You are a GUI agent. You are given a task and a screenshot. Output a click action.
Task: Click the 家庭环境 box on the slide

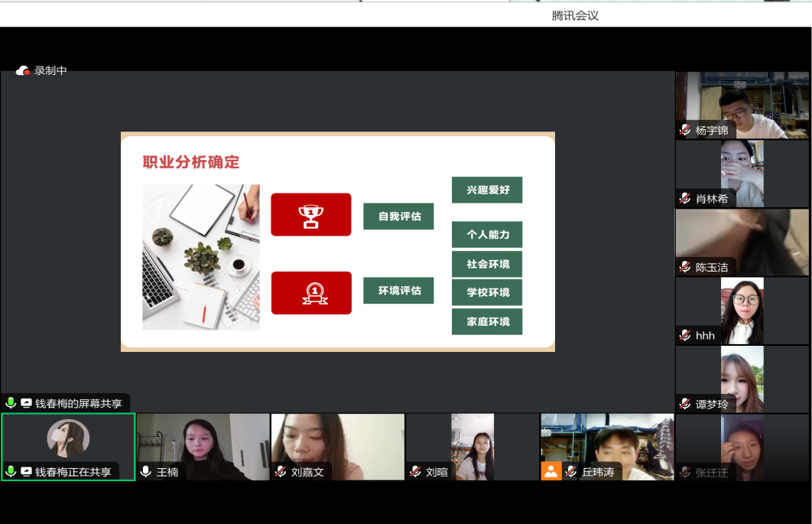487,322
